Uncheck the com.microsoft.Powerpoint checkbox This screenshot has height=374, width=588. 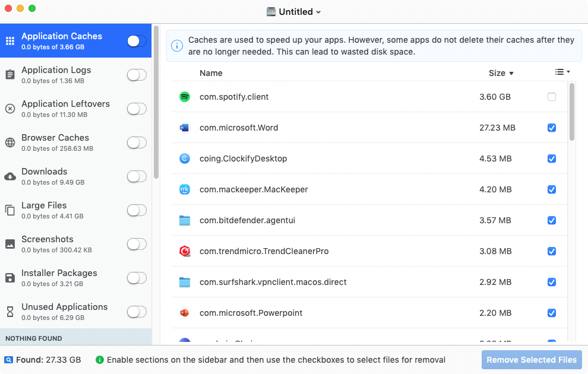tap(552, 313)
